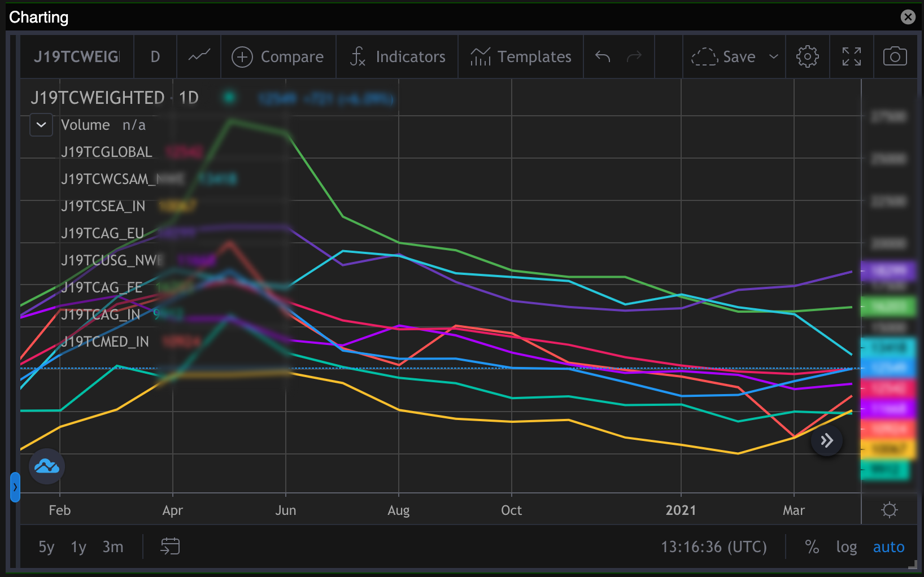924x577 pixels.
Task: Set the chart range to 1y
Action: [x=78, y=547]
